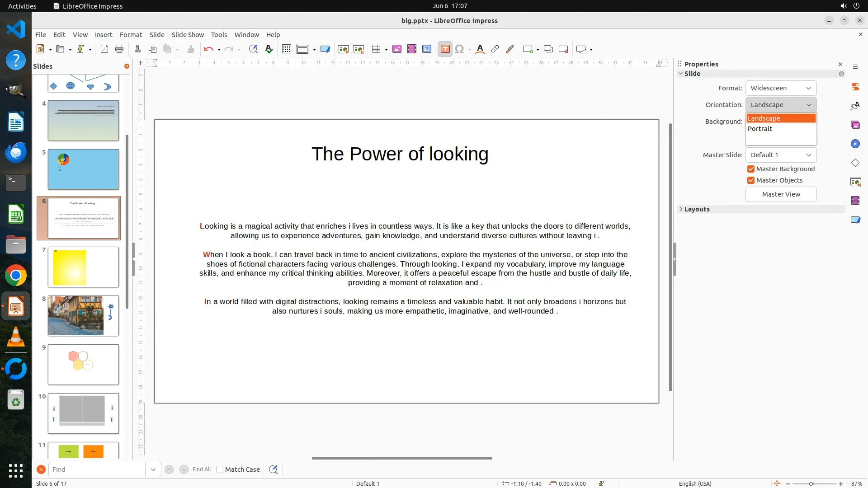
Task: Open the Format menu
Action: 131,35
